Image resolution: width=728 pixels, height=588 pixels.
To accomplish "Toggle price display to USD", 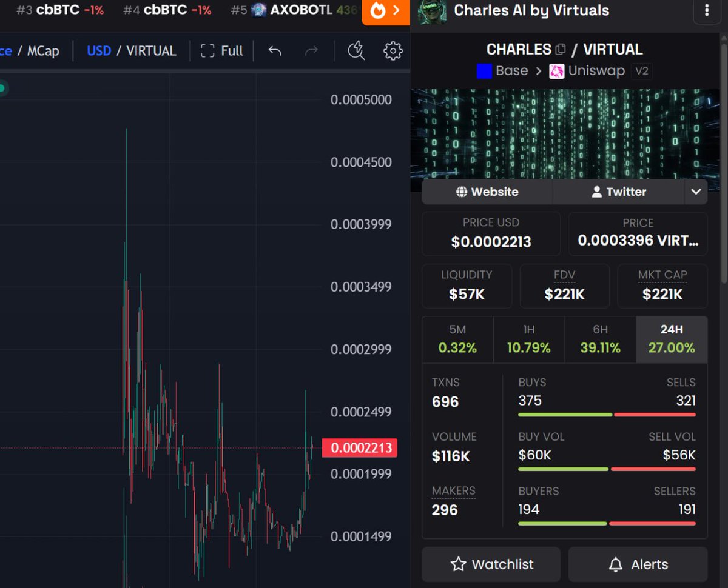I will pyautogui.click(x=99, y=51).
